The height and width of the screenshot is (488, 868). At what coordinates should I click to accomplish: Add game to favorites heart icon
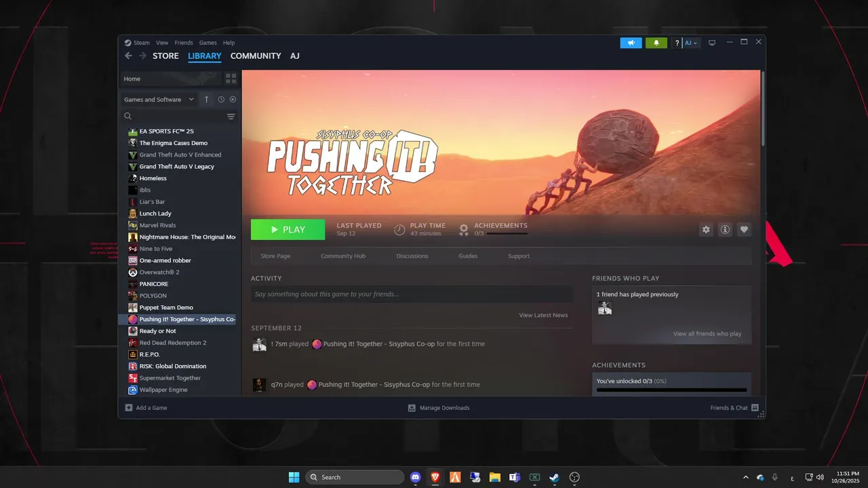(744, 230)
